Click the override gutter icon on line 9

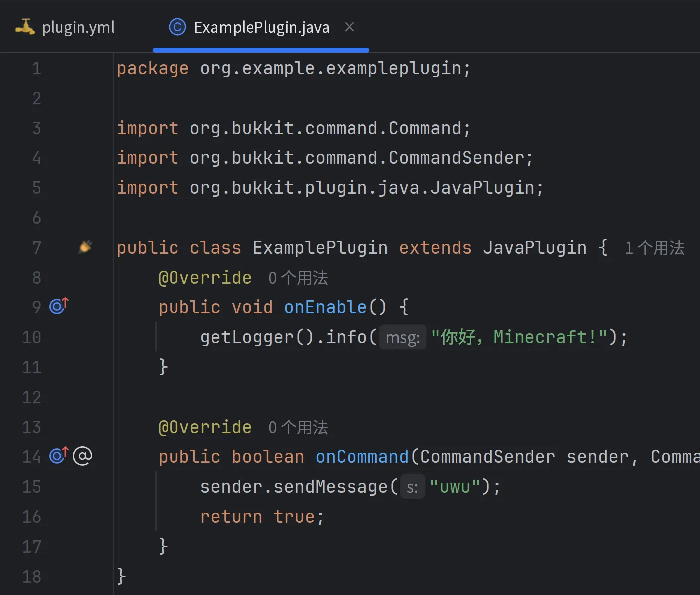pyautogui.click(x=59, y=305)
